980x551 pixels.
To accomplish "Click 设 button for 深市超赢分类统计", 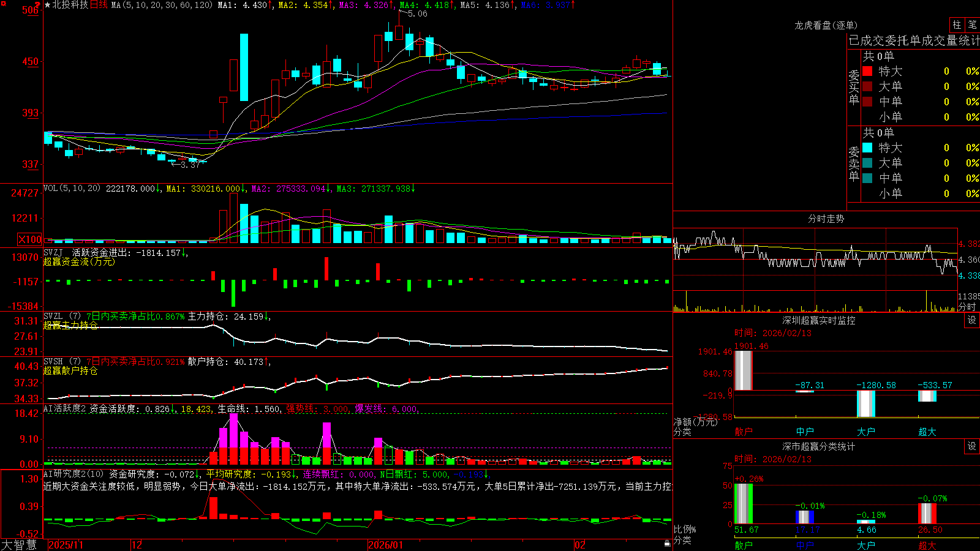I will 972,446.
